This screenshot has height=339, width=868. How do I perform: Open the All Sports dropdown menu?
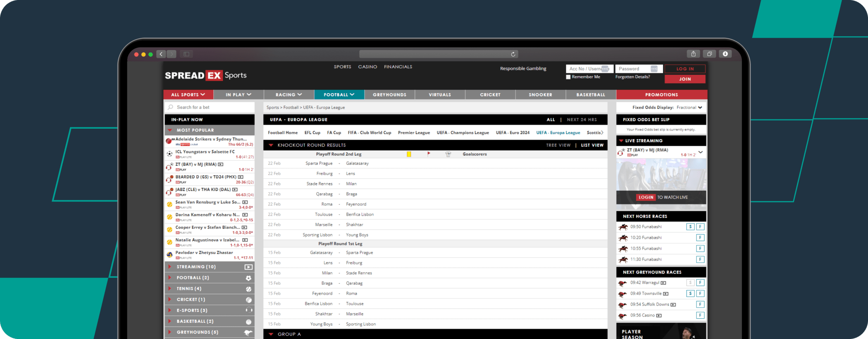pyautogui.click(x=188, y=95)
